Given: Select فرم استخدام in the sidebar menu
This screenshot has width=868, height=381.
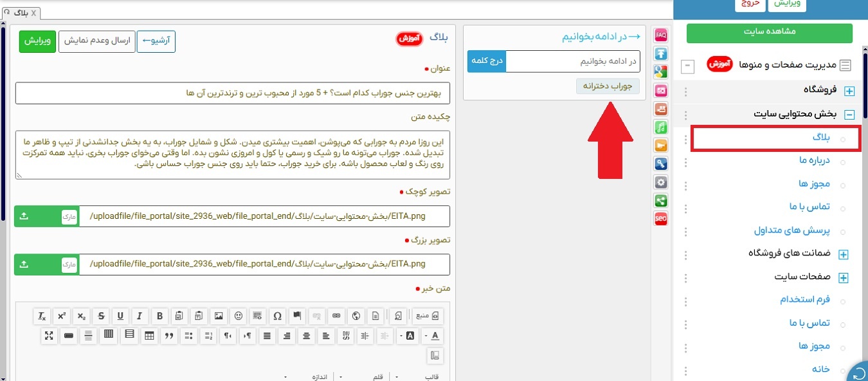Looking at the screenshot, I should pos(806,300).
